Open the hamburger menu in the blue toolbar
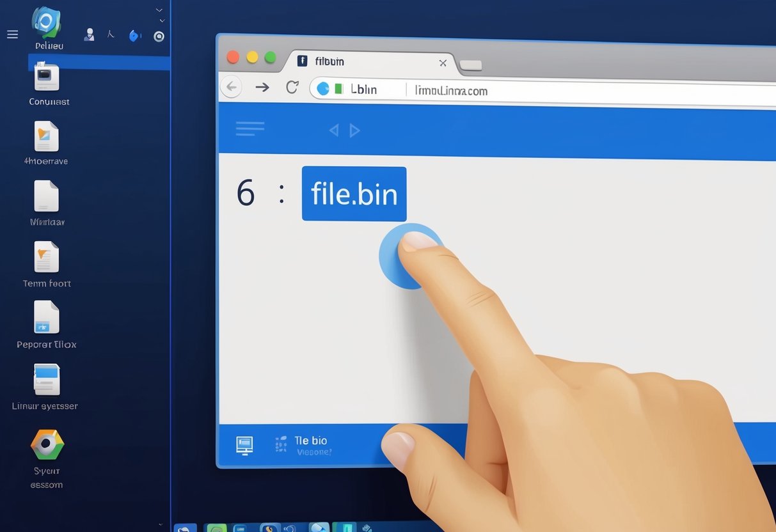Image resolution: width=776 pixels, height=532 pixels. tap(249, 129)
